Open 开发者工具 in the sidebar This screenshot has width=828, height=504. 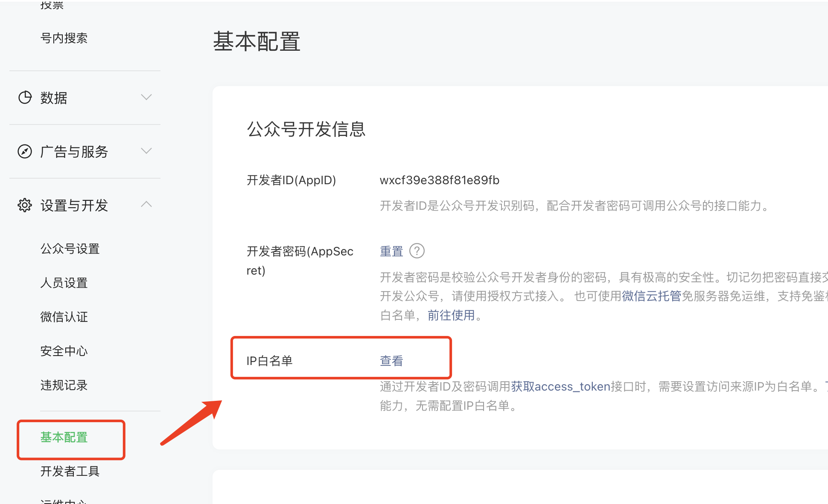click(x=70, y=471)
